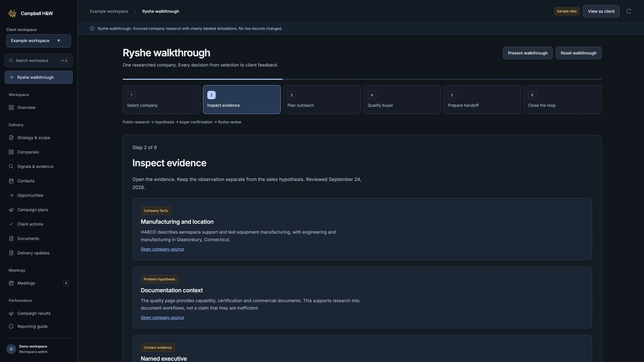Click the Contact evidence tag

tap(158, 348)
